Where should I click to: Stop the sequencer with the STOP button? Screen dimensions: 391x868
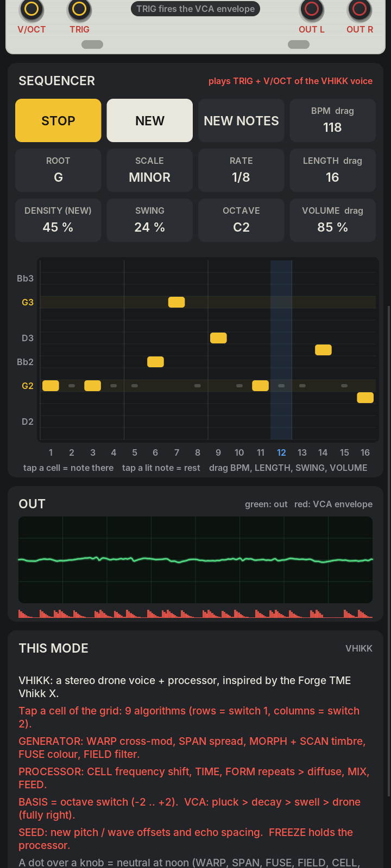click(58, 120)
